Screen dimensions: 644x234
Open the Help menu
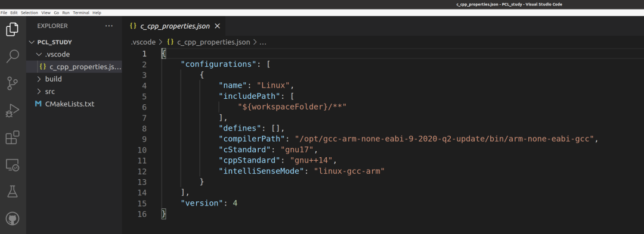(x=97, y=13)
